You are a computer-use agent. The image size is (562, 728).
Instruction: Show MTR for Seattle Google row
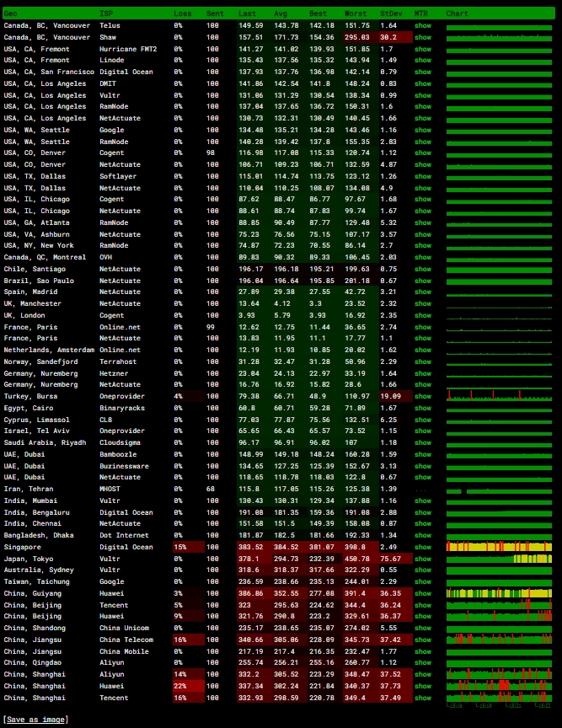423,130
